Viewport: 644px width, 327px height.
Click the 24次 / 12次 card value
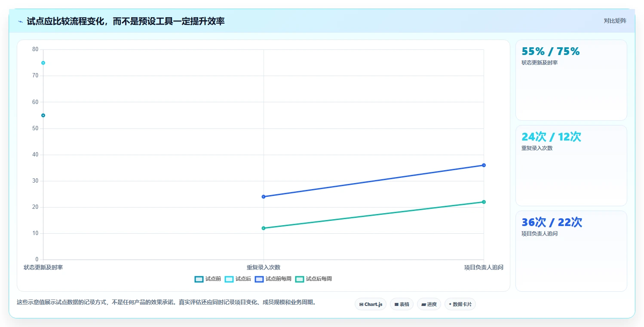point(551,137)
